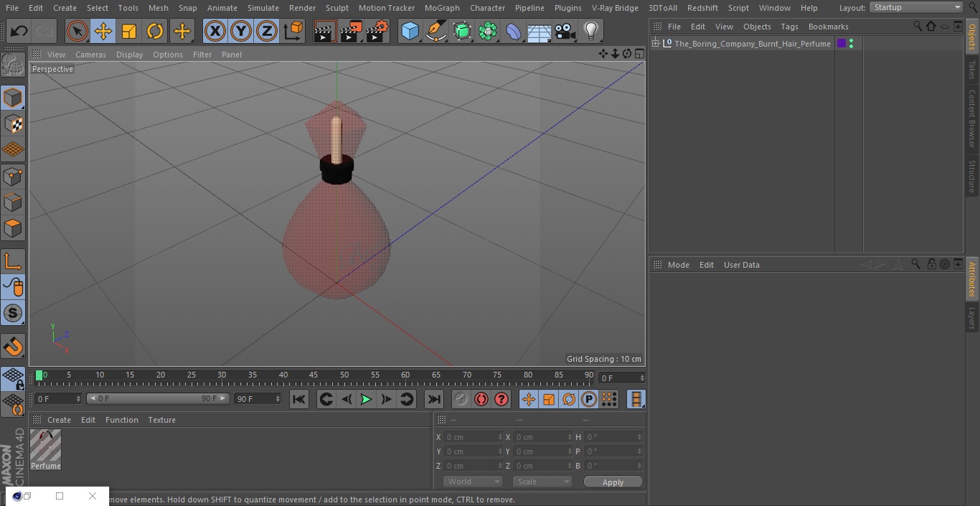Switch to Model mode

pos(13,98)
